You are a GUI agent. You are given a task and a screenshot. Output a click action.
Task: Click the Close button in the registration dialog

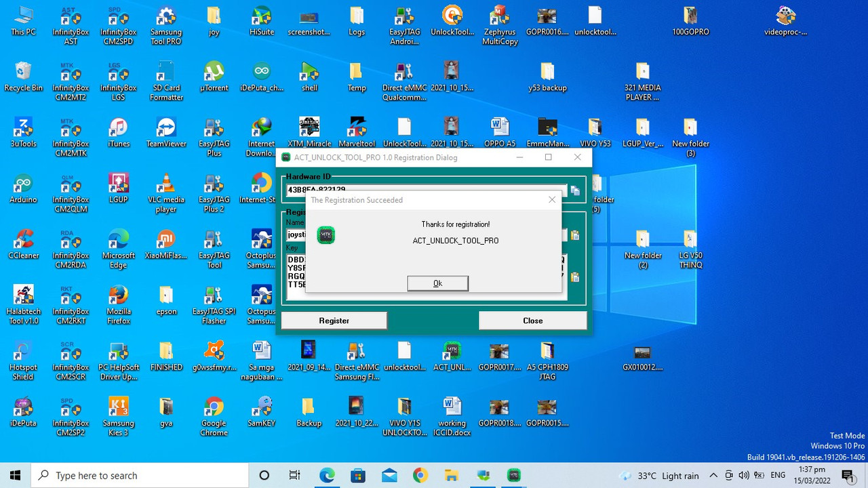coord(532,321)
